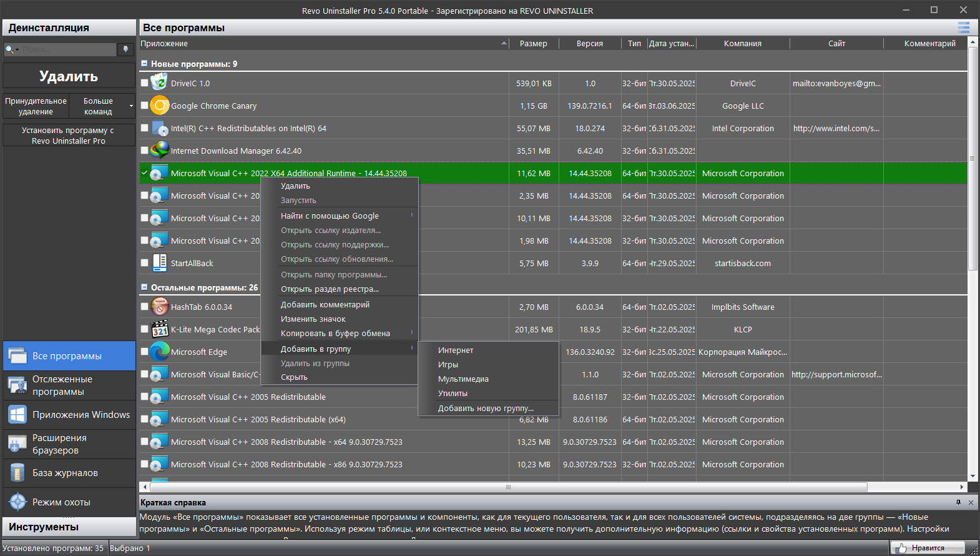Click the K-Lite Mega Codec Pack icon
This screenshot has height=556, width=980.
coord(160,329)
